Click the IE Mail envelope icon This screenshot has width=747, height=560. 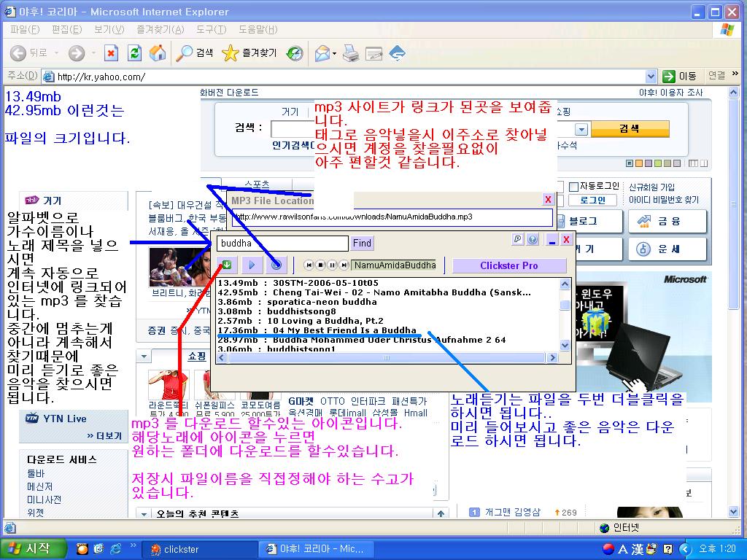point(322,52)
